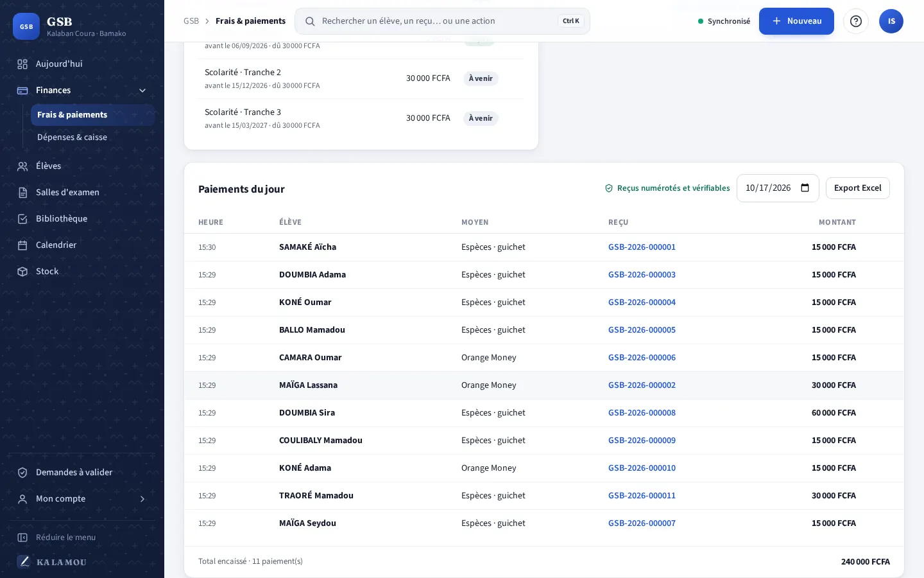Viewport: 924px width, 578px height.
Task: Export payments with Export Excel
Action: tap(857, 188)
